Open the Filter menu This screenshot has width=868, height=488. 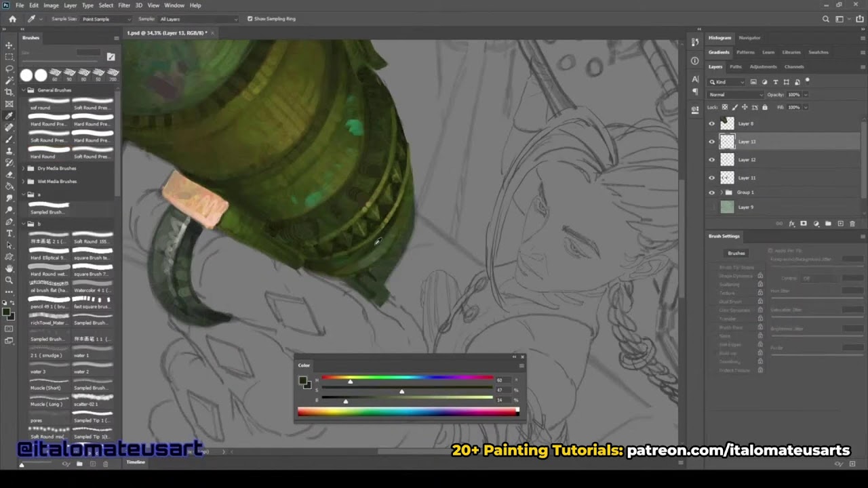124,5
